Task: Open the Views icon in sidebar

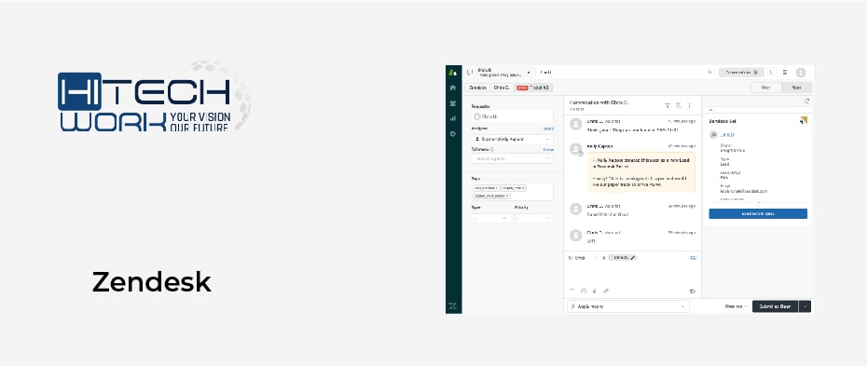Action: [453, 102]
